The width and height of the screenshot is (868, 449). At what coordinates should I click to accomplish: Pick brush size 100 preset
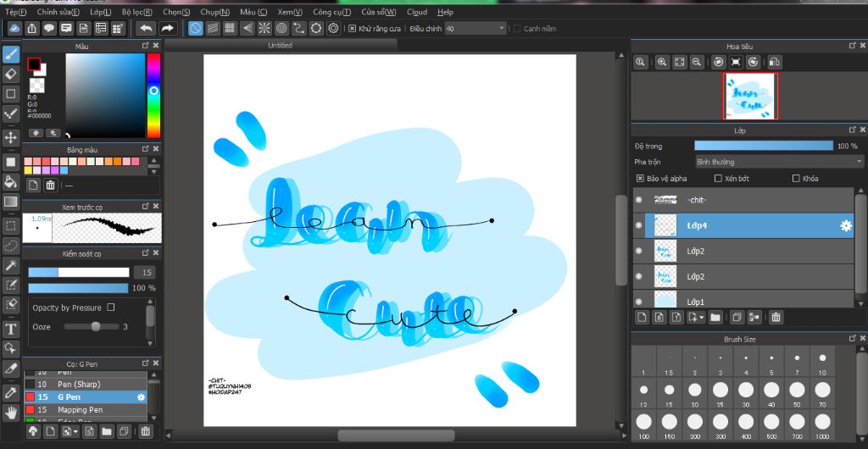coord(643,426)
